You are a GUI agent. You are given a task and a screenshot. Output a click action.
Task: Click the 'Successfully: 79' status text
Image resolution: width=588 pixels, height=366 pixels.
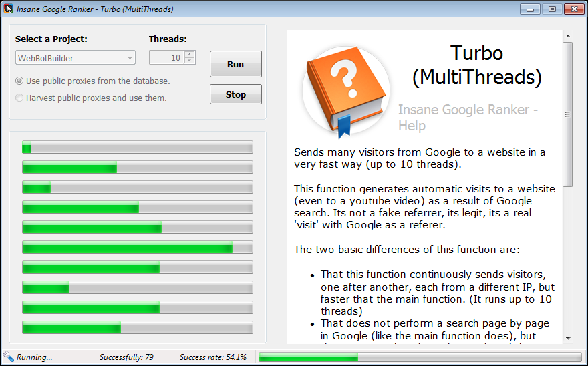[126, 357]
